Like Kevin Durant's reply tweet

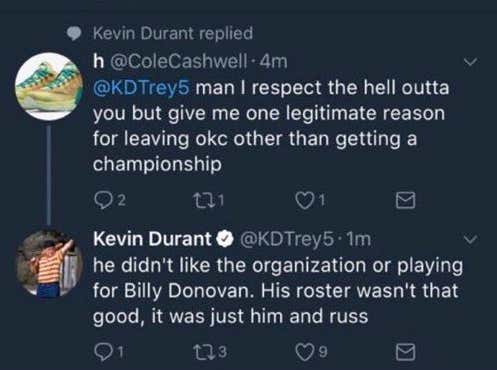[304, 352]
